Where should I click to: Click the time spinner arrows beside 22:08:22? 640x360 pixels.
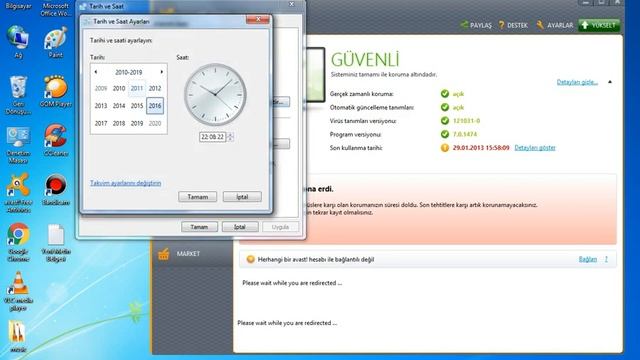click(230, 137)
